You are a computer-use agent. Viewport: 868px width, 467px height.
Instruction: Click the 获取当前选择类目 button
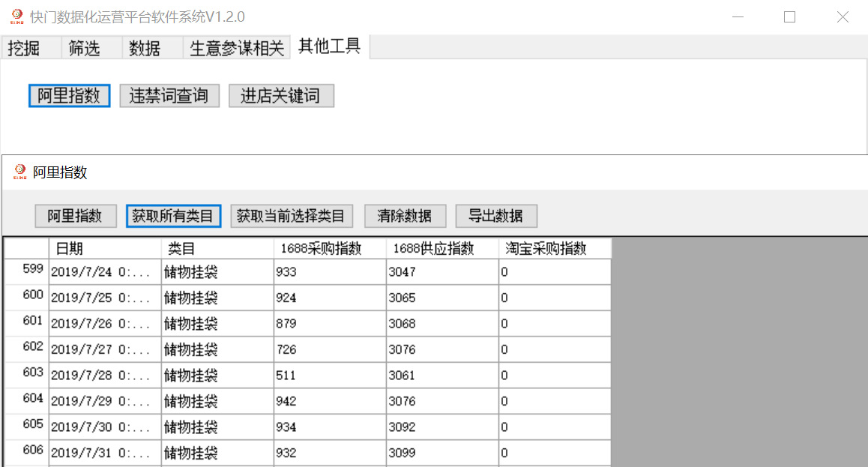[291, 216]
